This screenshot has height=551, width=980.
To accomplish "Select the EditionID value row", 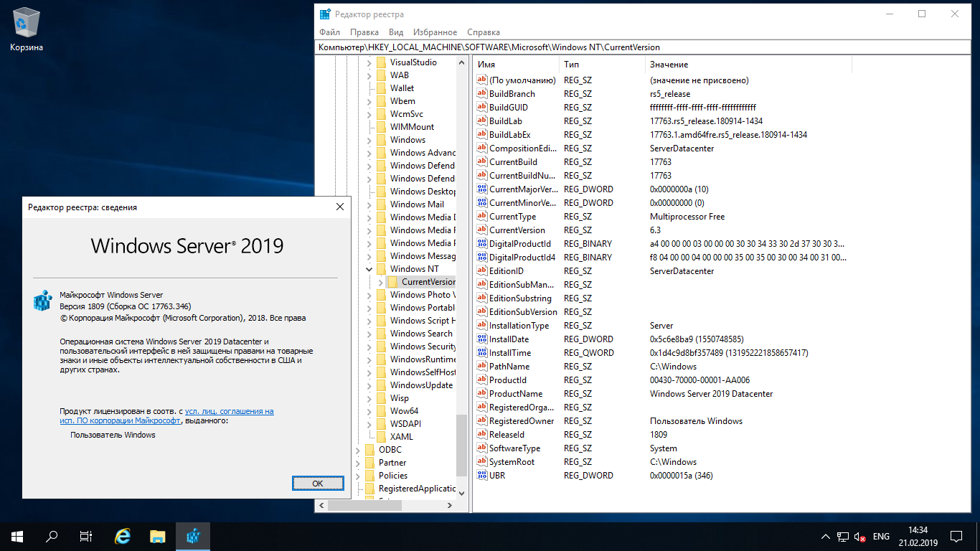I will coord(664,271).
